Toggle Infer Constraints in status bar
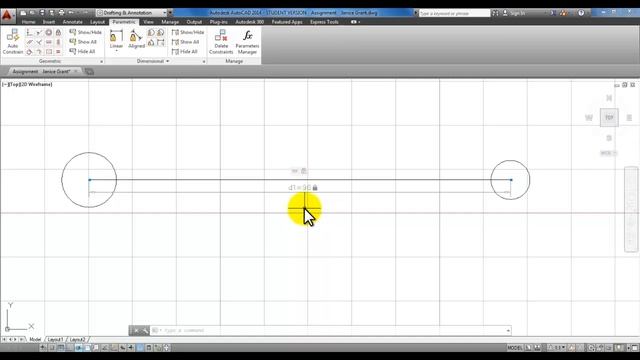The width and height of the screenshot is (640, 360). 43,348
